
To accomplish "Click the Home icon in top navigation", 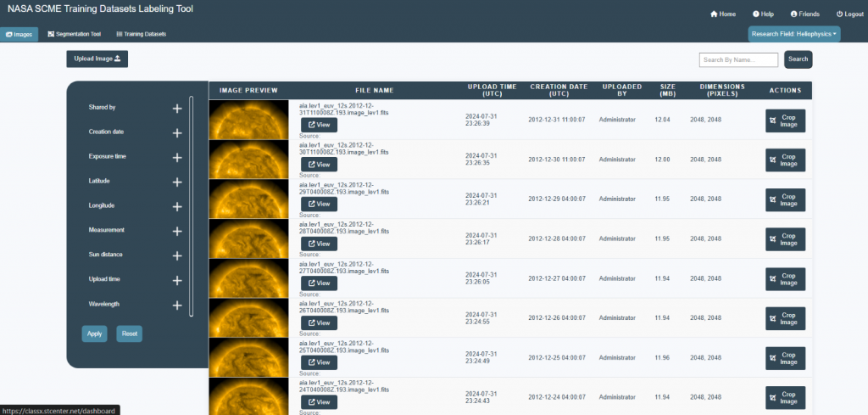I will point(714,14).
